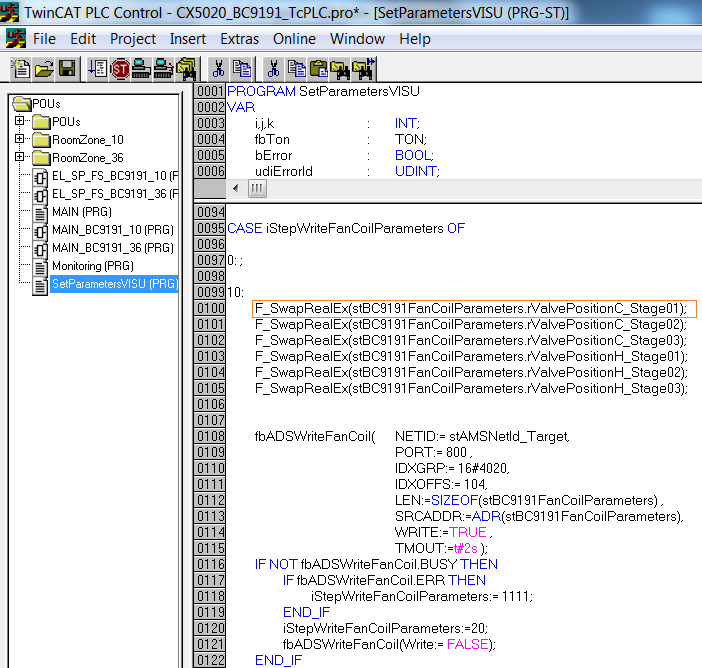
Task: Click the global search folder-binoculars icon
Action: [x=186, y=69]
